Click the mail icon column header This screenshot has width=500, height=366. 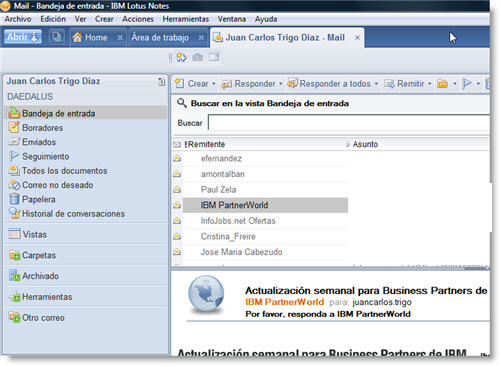tap(177, 144)
